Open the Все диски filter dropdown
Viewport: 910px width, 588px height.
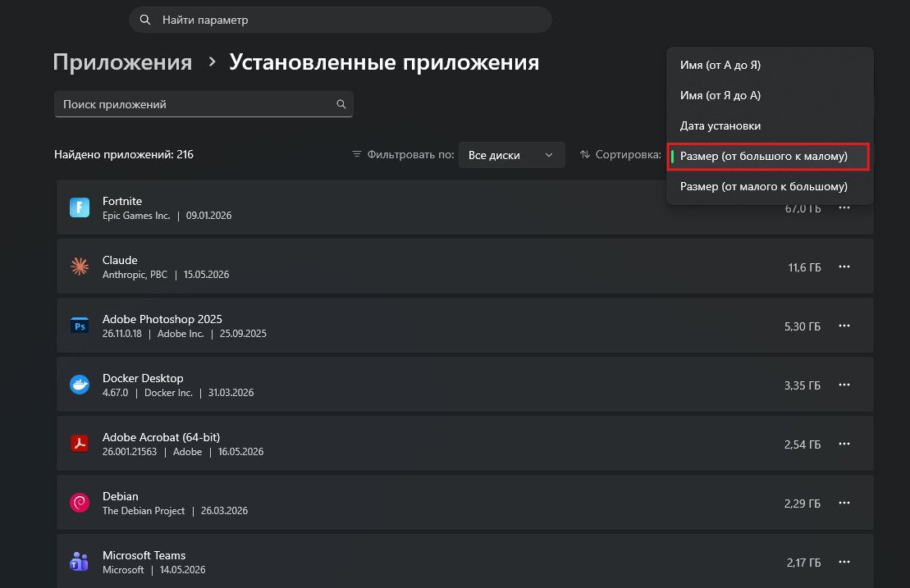(x=511, y=155)
